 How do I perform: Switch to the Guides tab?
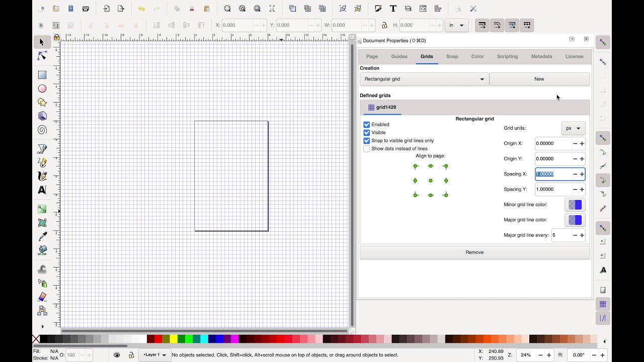tap(399, 56)
